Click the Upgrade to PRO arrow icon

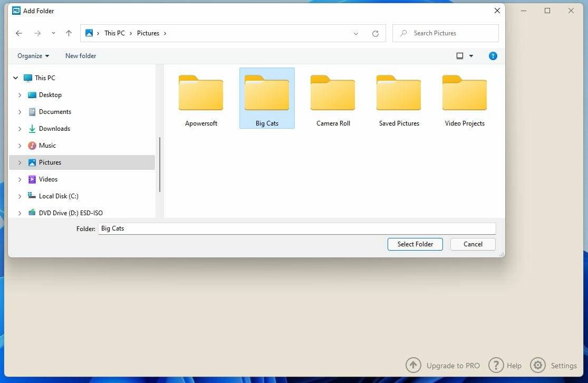413,365
